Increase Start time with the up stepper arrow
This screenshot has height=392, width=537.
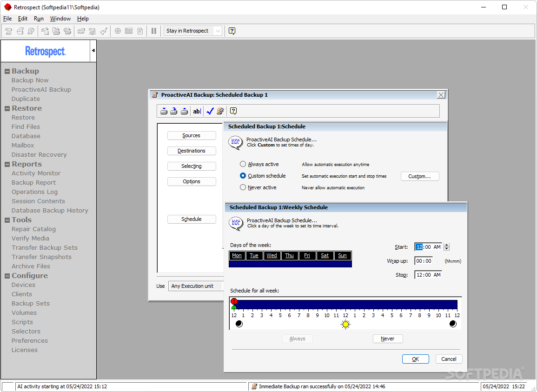[x=446, y=245]
